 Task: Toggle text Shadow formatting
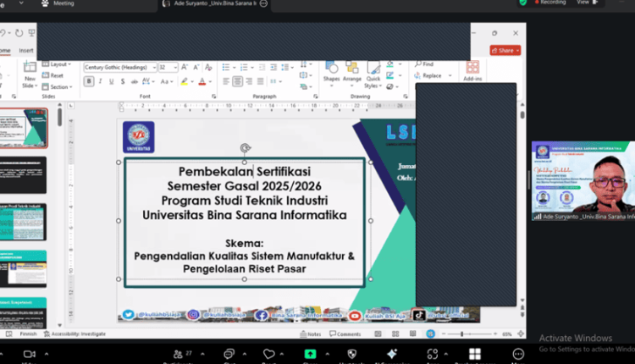pos(123,81)
